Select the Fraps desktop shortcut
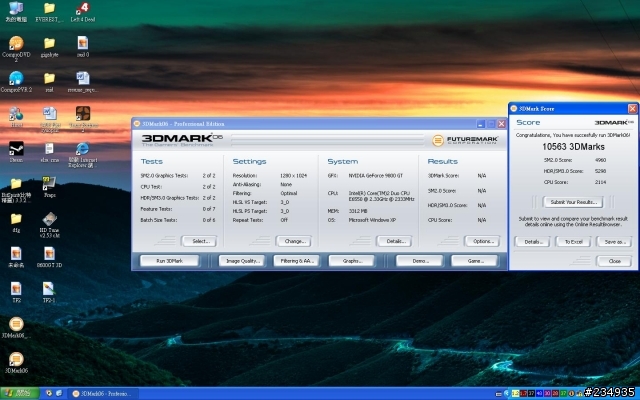 coord(49,187)
